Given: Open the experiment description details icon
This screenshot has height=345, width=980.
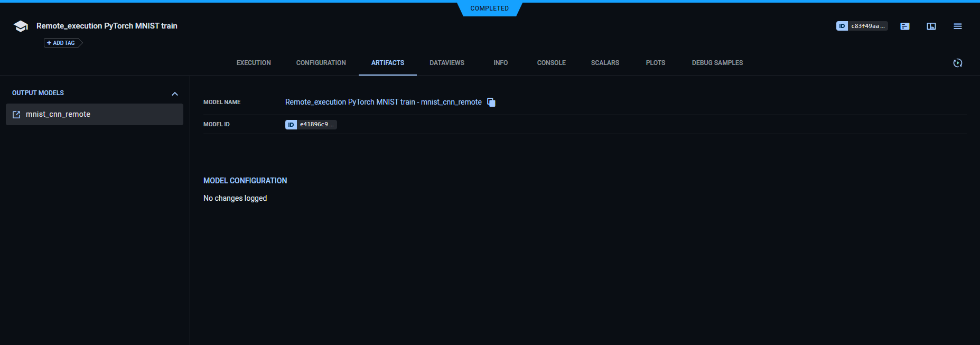Looking at the screenshot, I should 905,26.
